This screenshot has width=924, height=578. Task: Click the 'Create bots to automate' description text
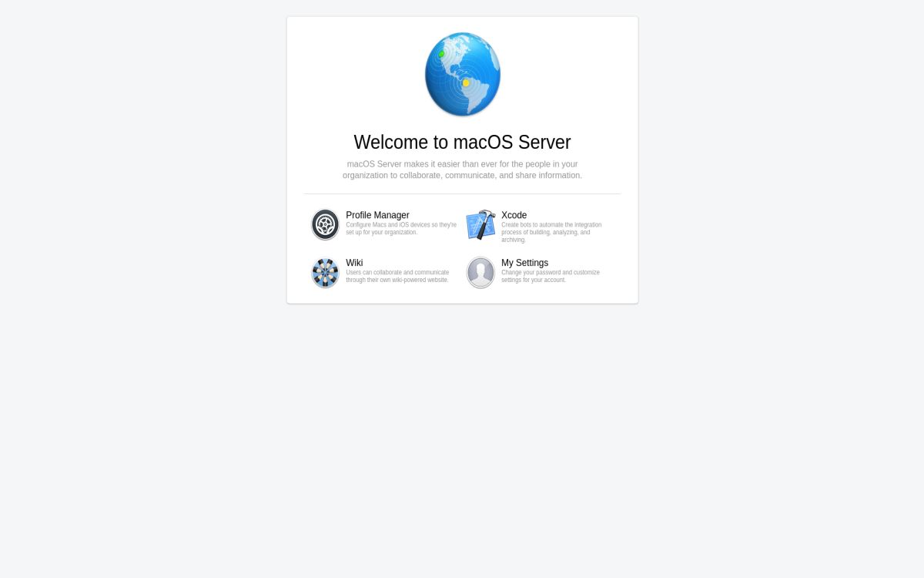pyautogui.click(x=551, y=232)
